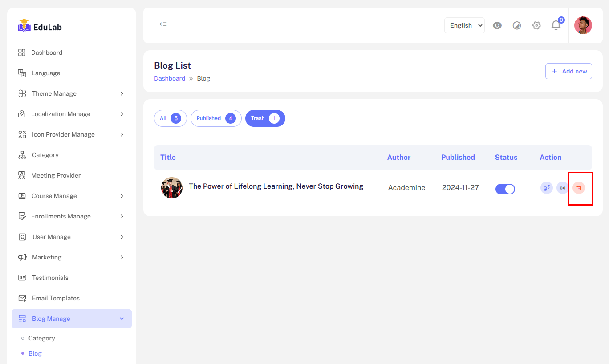
Task: Open the user profile avatar
Action: coord(583,25)
